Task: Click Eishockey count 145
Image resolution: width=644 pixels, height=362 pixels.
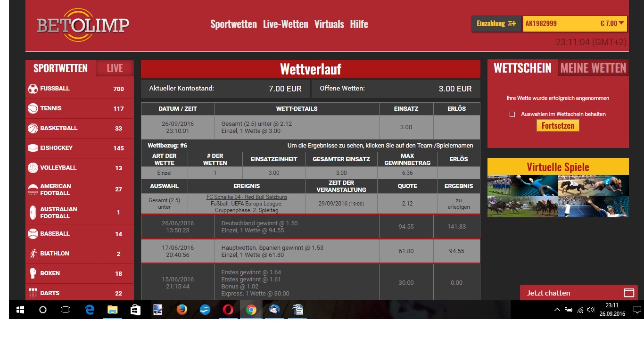Action: [118, 148]
